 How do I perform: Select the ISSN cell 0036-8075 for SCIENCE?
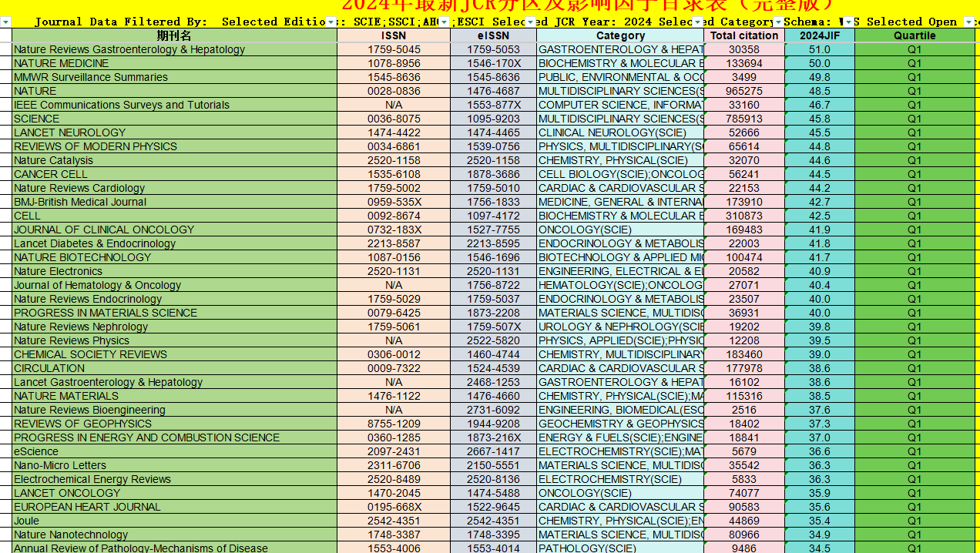tap(394, 119)
